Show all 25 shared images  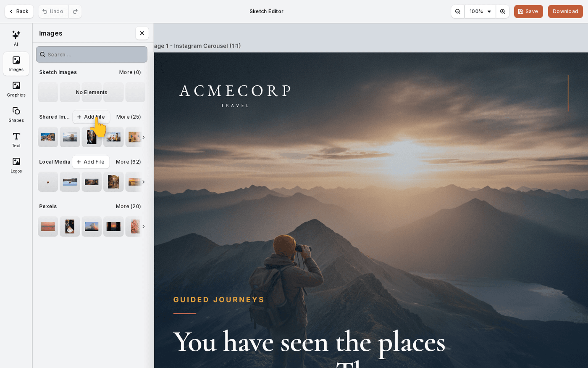coord(129,117)
